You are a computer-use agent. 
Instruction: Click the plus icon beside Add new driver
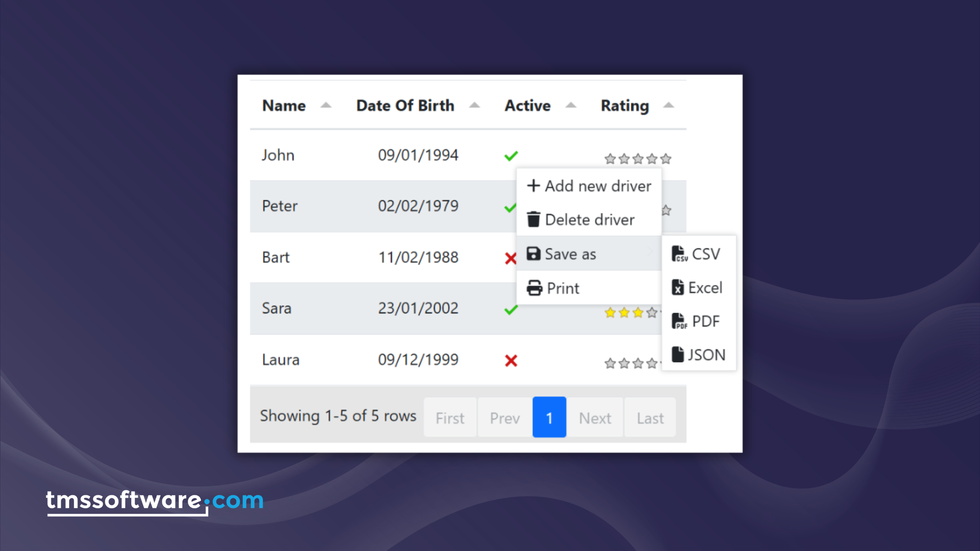click(533, 186)
